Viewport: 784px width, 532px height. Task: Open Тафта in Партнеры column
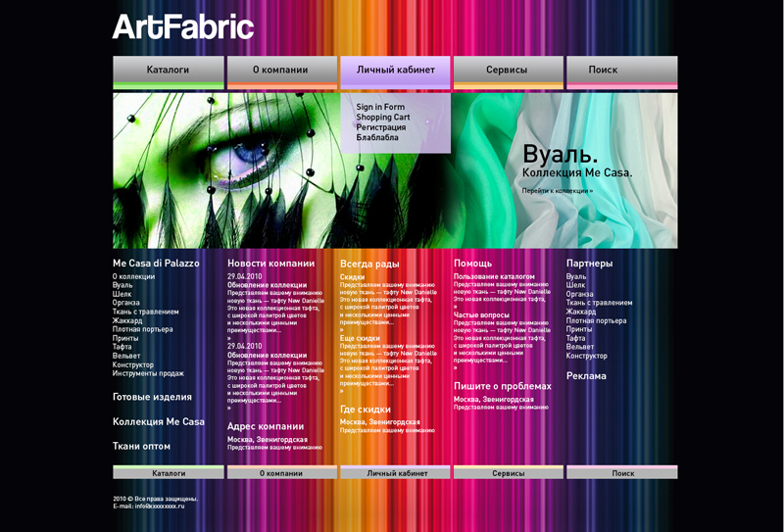pyautogui.click(x=575, y=338)
